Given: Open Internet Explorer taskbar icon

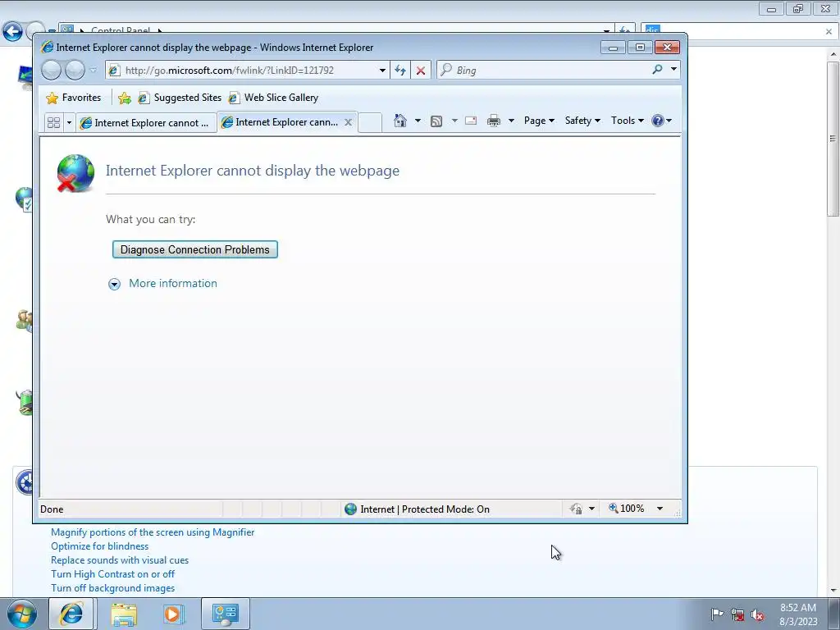Looking at the screenshot, I should tap(71, 614).
